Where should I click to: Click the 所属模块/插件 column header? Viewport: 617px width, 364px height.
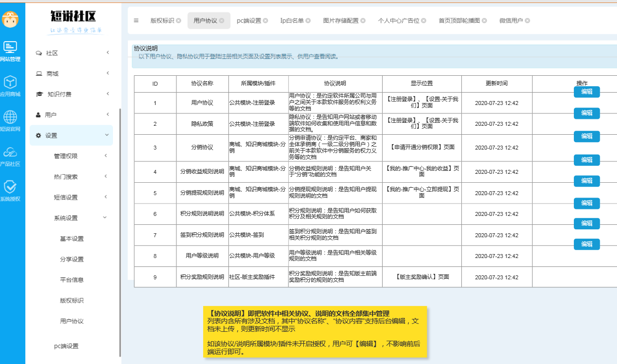[258, 84]
